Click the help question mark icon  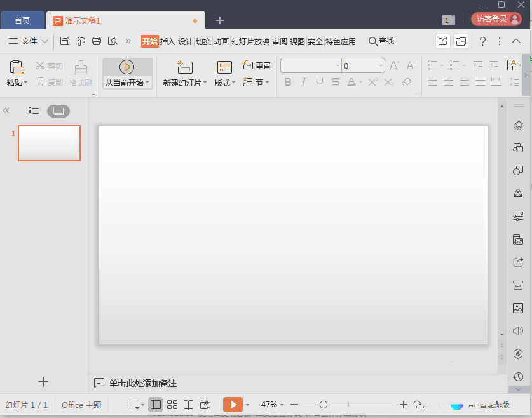coord(482,41)
